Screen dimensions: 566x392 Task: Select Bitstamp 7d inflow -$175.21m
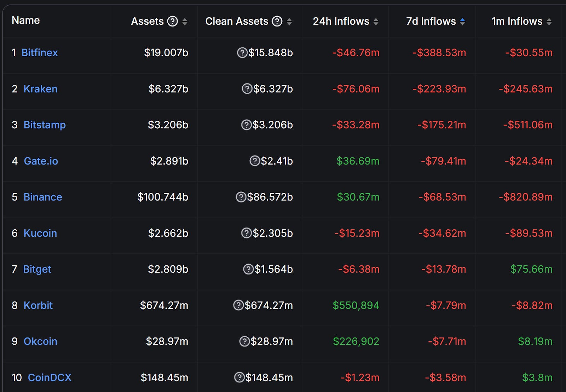[x=442, y=125]
